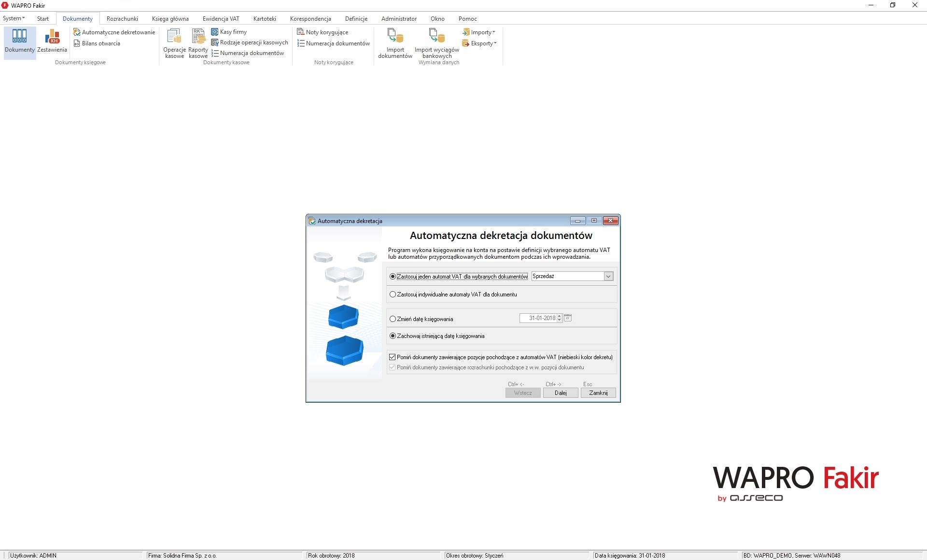Switch to the Ewidencja VAT tab

point(221,19)
